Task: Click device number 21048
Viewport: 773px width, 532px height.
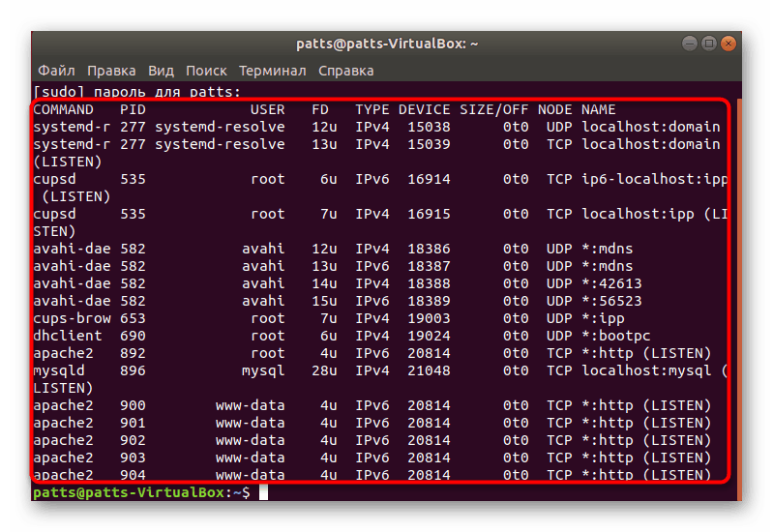Action: pos(429,370)
